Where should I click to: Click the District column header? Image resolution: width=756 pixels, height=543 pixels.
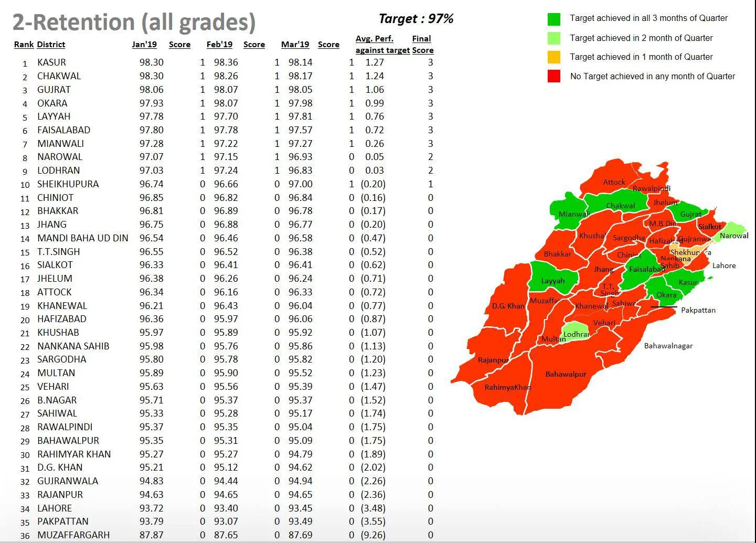pos(51,45)
